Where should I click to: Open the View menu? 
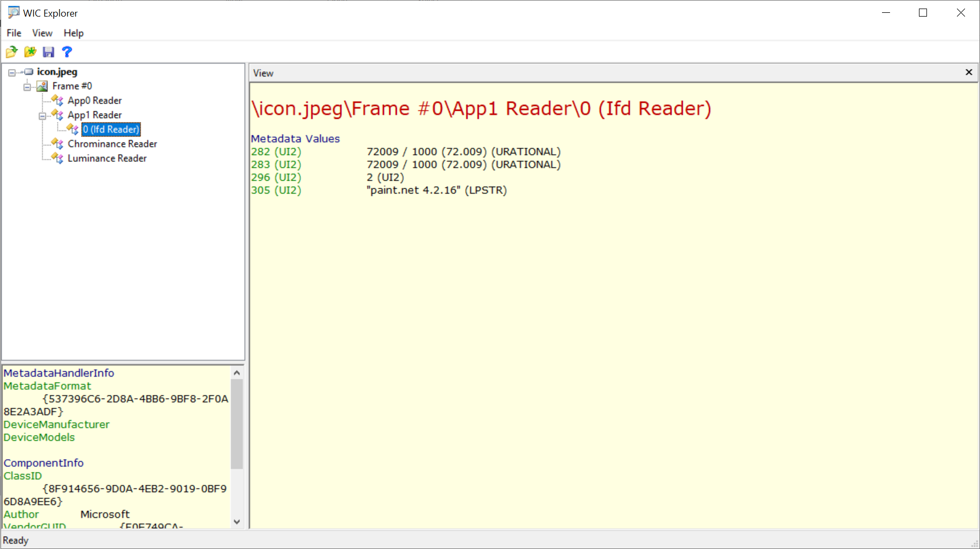(42, 33)
